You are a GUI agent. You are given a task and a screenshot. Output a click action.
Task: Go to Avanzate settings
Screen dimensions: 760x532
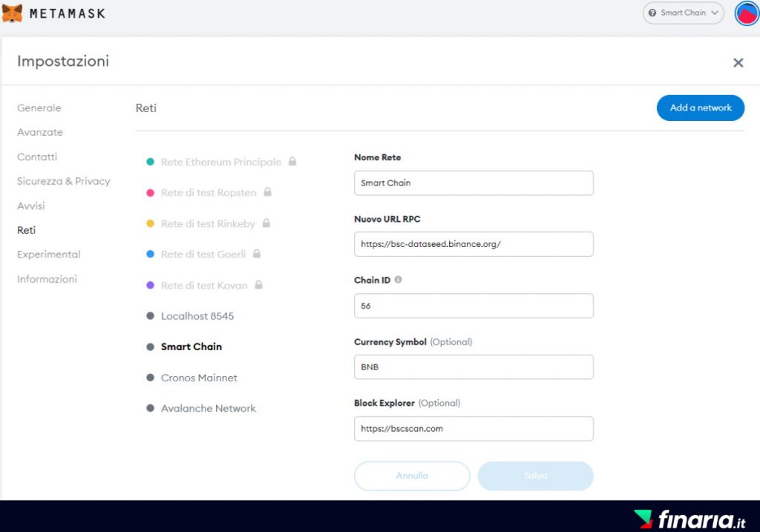click(x=40, y=132)
